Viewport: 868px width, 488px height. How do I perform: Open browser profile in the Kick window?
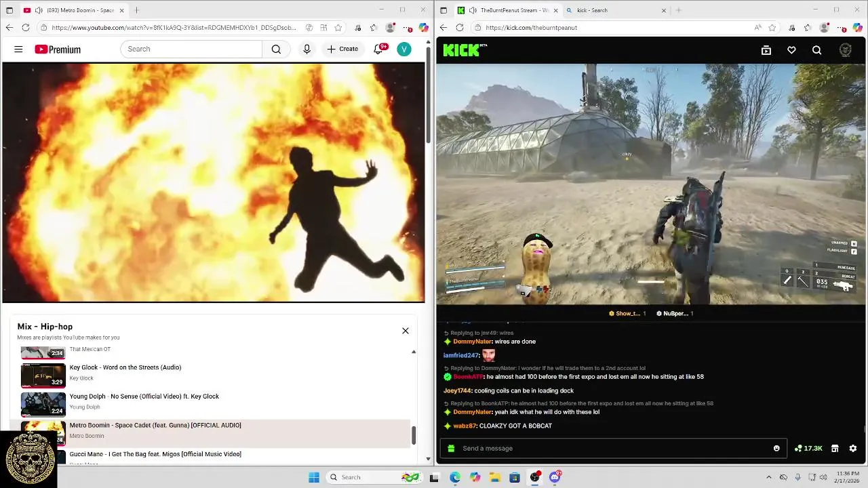pyautogui.click(x=824, y=28)
